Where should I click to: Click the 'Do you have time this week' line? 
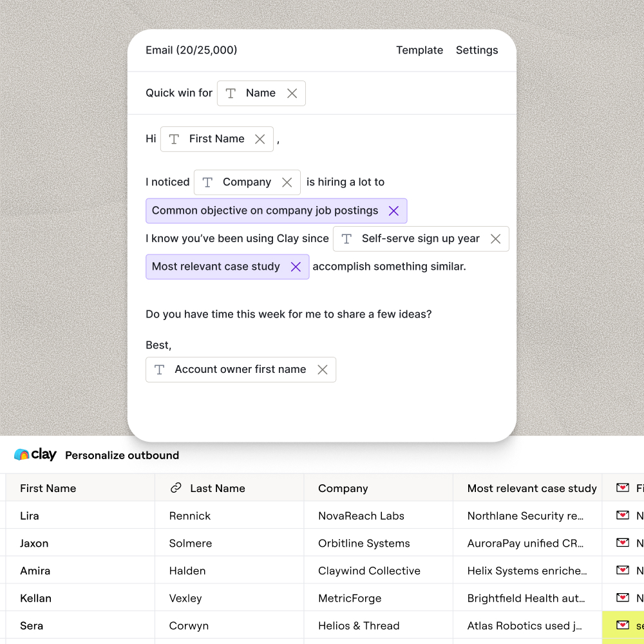pyautogui.click(x=289, y=315)
